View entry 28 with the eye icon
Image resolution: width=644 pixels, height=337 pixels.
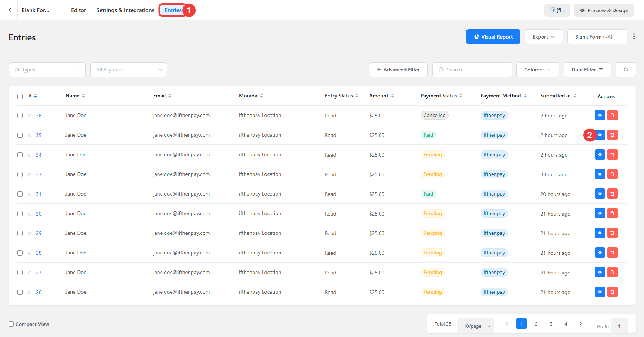pyautogui.click(x=600, y=253)
